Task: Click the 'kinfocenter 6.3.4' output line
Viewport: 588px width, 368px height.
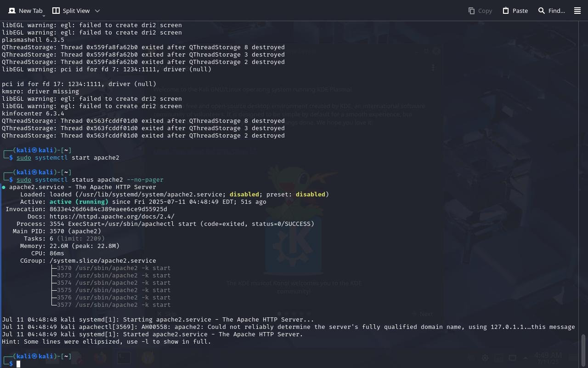Action: tap(33, 114)
